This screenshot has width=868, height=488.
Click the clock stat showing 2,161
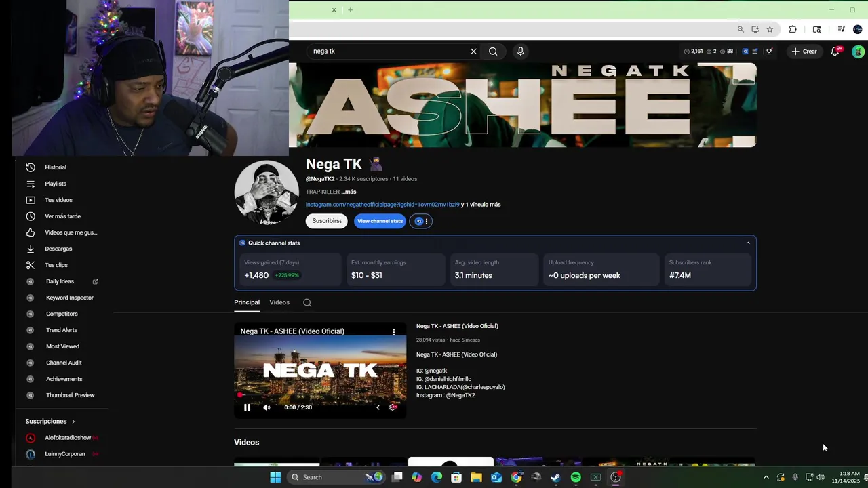click(x=693, y=52)
